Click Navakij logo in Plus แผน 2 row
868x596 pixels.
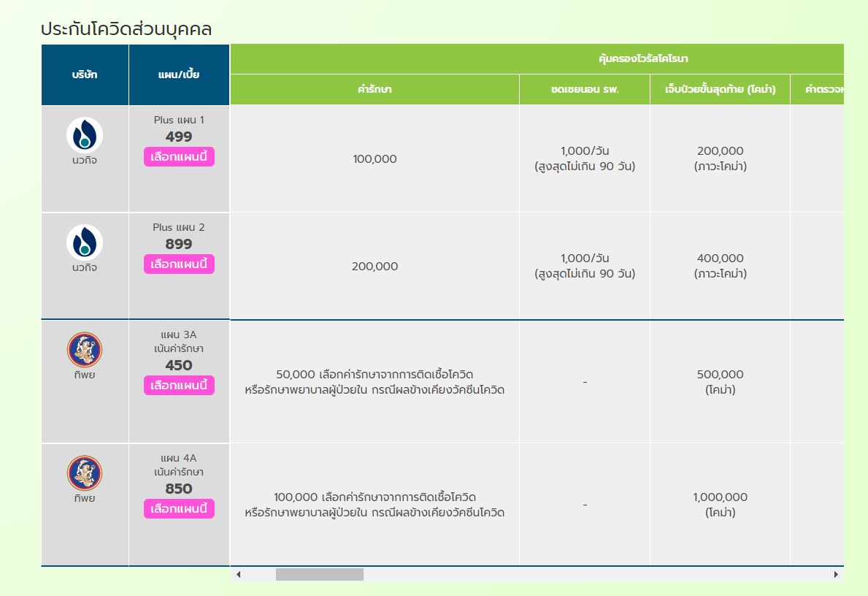(85, 242)
